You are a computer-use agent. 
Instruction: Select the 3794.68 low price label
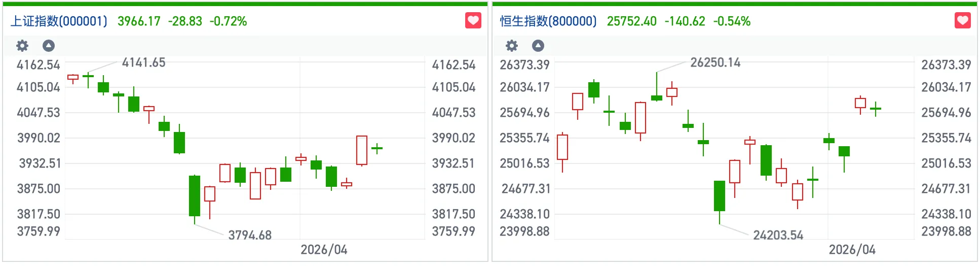250,235
